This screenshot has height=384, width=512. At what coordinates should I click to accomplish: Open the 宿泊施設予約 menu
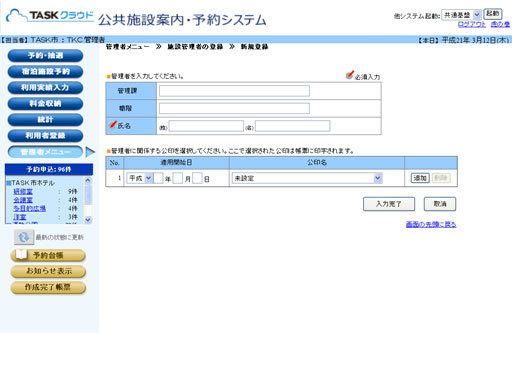(x=45, y=72)
